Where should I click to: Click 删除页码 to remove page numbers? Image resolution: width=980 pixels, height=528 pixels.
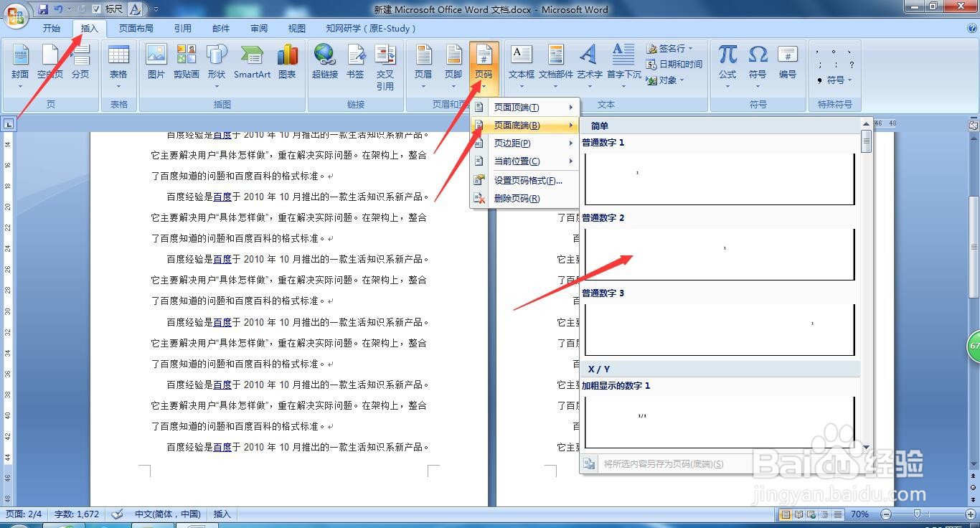(x=518, y=198)
